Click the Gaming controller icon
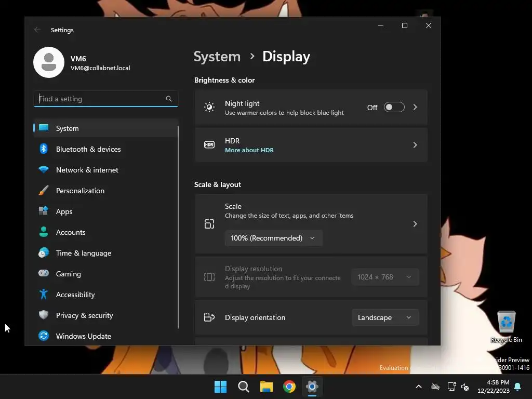 [44, 273]
